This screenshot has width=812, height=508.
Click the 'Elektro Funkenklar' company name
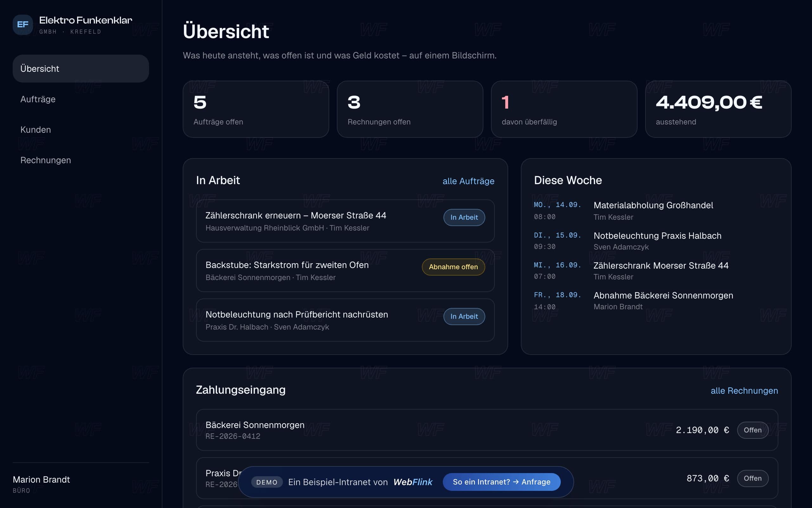pos(86,20)
